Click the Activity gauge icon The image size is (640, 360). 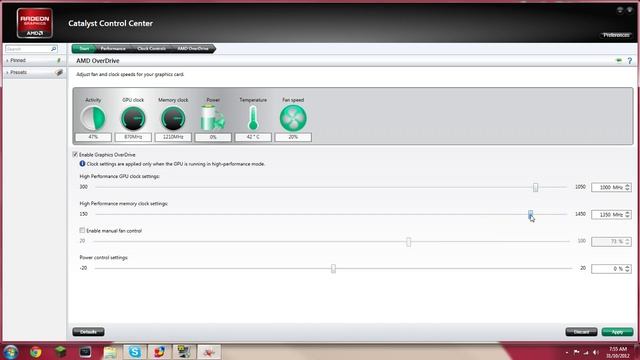tap(93, 118)
